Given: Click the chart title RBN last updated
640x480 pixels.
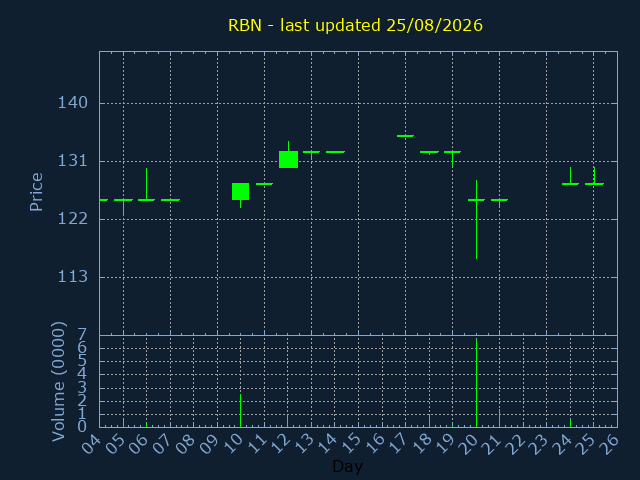Looking at the screenshot, I should [355, 25].
